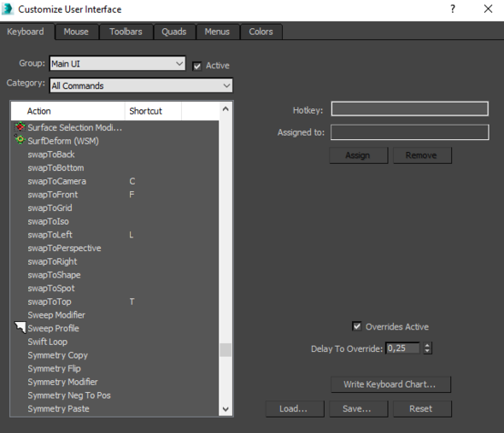Click the Assign button
The image size is (504, 433).
tap(358, 155)
